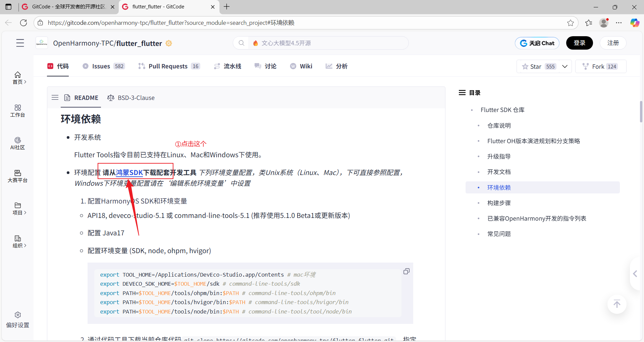This screenshot has width=644, height=342.
Task: Open the Star dropdown arrow
Action: [565, 66]
